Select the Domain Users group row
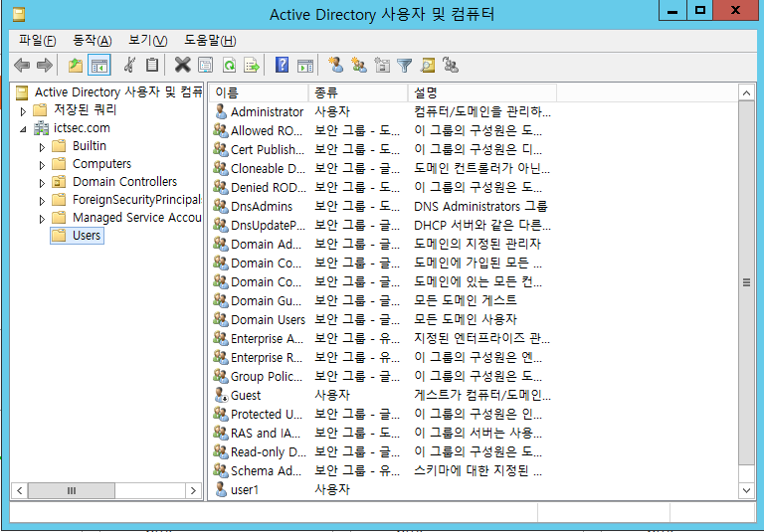 coord(382,319)
